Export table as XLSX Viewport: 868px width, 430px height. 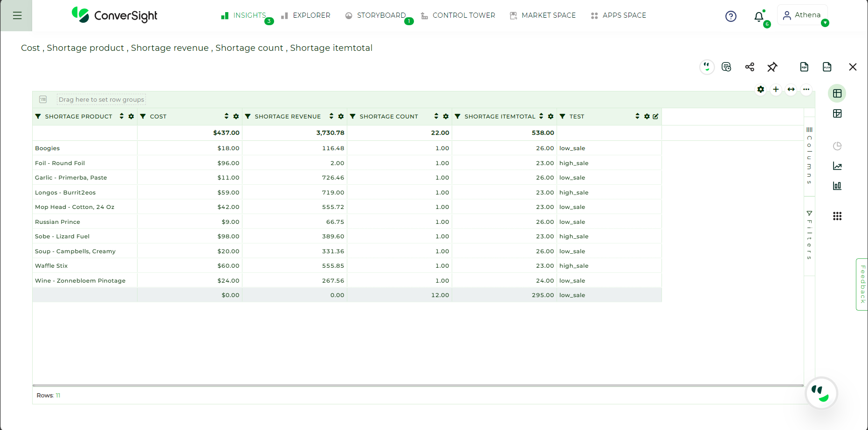coord(827,67)
